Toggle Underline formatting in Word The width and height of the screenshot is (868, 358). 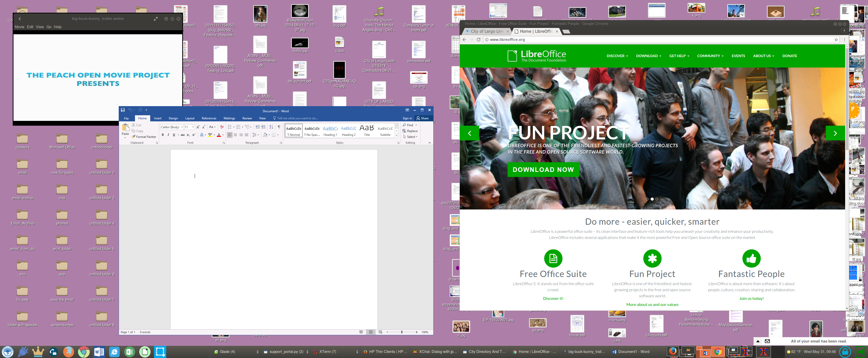[x=174, y=135]
